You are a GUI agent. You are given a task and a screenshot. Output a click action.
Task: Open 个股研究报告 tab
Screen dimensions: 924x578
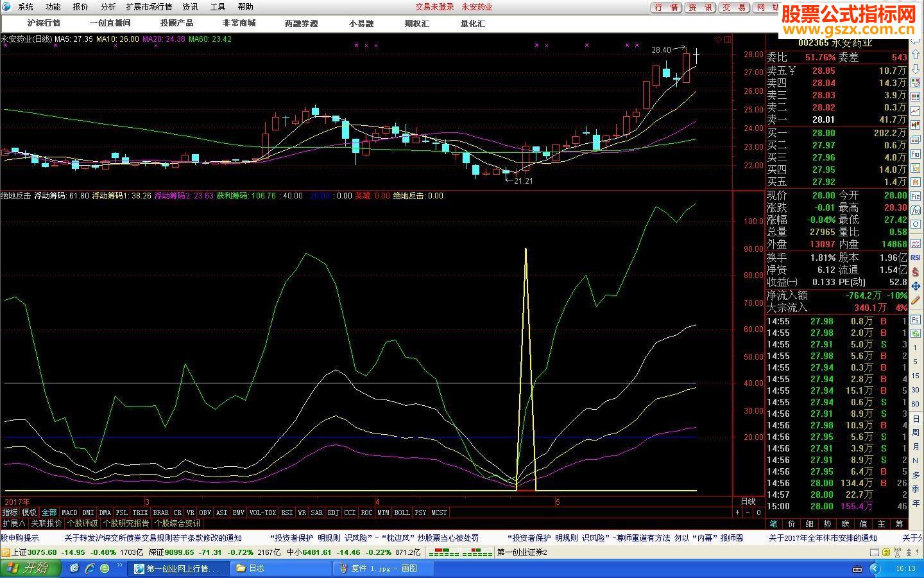[x=127, y=523]
